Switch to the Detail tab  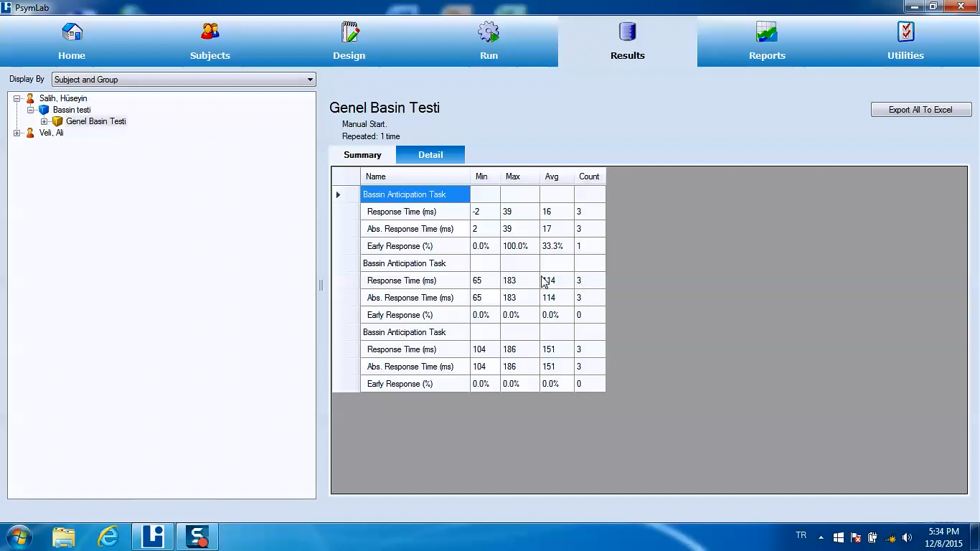(430, 155)
